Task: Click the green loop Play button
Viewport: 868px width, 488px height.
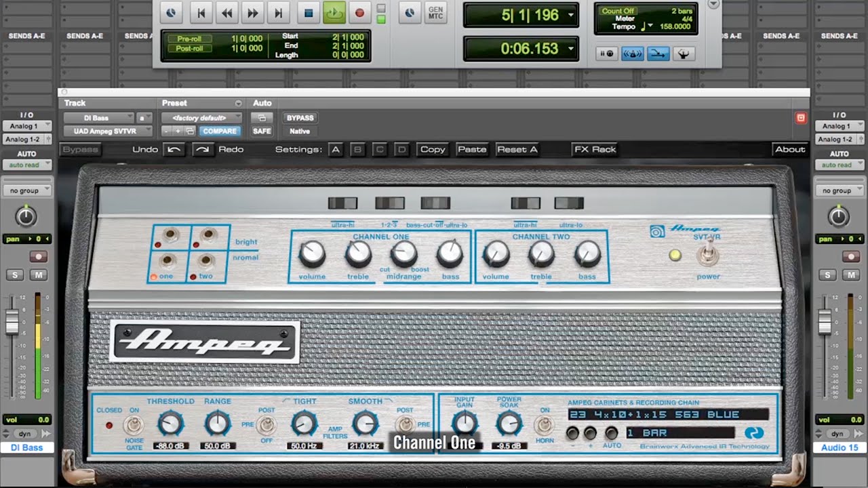Action: 334,12
